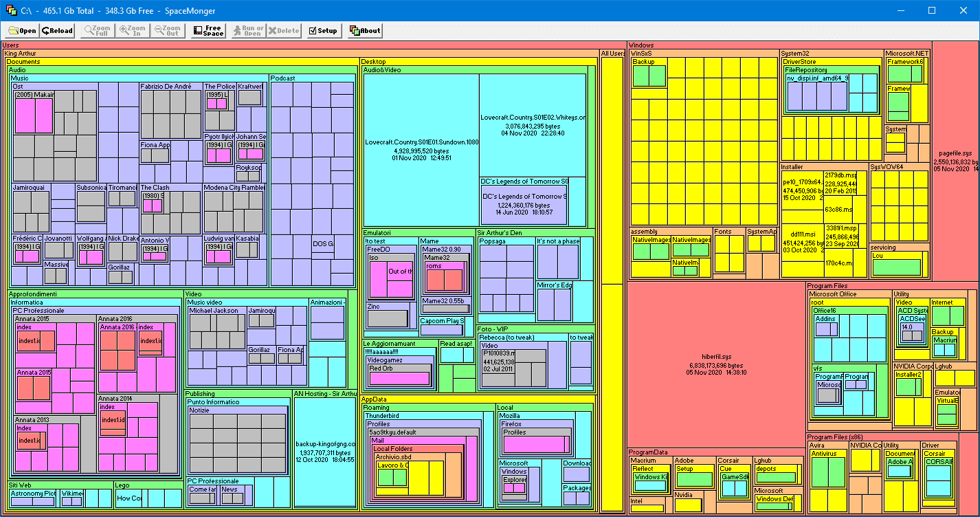Select the Microsoft Office folder label
Viewport: 980px width, 517px height.
click(832, 294)
